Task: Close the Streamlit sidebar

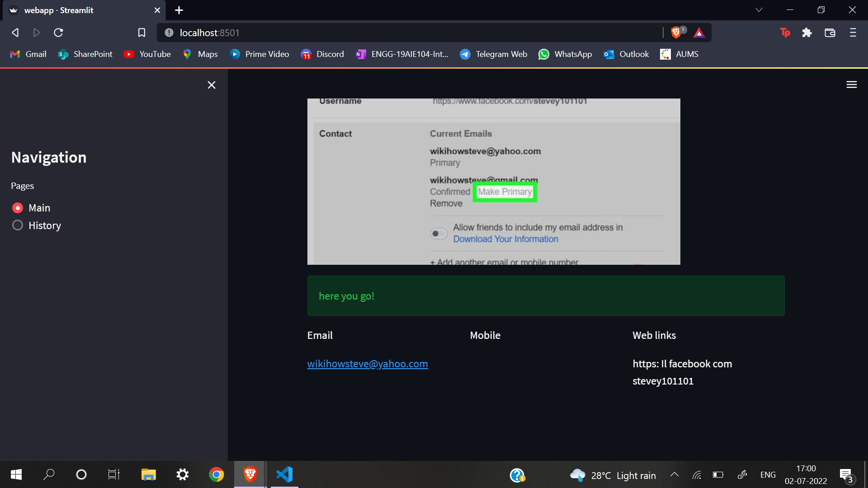Action: 211,85
